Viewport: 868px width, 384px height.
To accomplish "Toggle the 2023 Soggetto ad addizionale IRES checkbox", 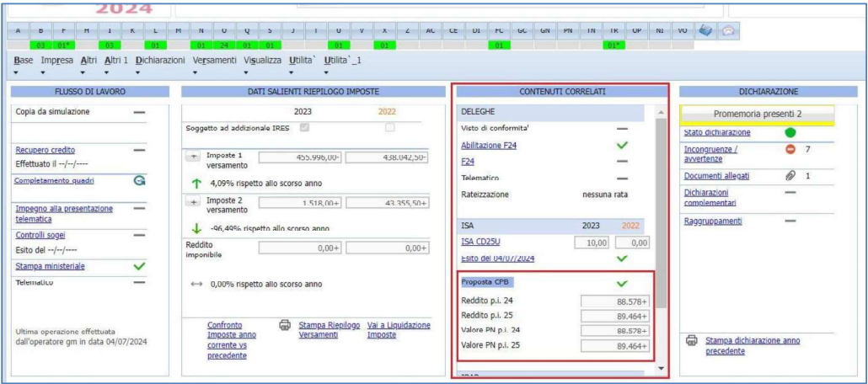I will [304, 127].
